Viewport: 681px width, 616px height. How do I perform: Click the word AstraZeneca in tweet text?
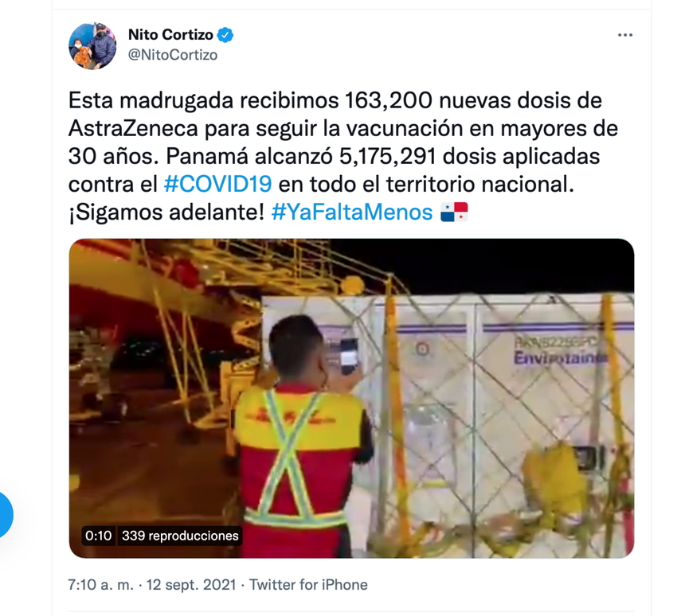pos(133,128)
